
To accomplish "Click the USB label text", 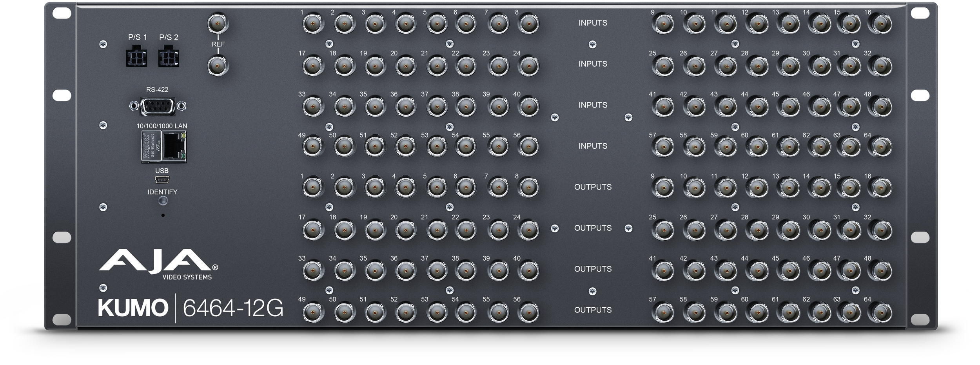I will (x=162, y=171).
